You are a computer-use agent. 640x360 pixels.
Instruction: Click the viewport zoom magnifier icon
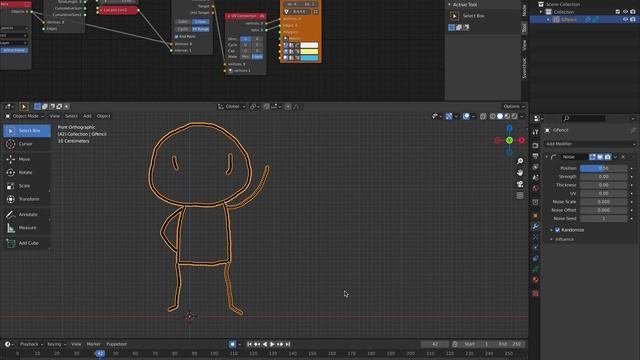click(x=520, y=161)
